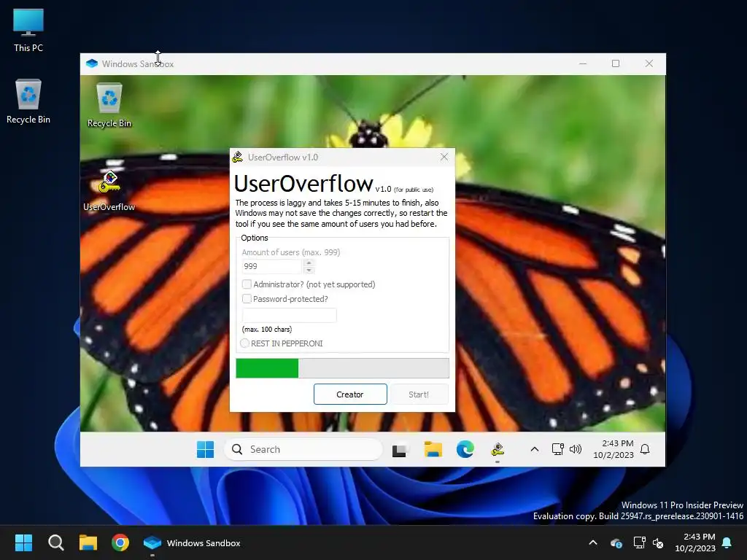Open the Sandbox notifications bell
The height and width of the screenshot is (560, 747).
[645, 449]
